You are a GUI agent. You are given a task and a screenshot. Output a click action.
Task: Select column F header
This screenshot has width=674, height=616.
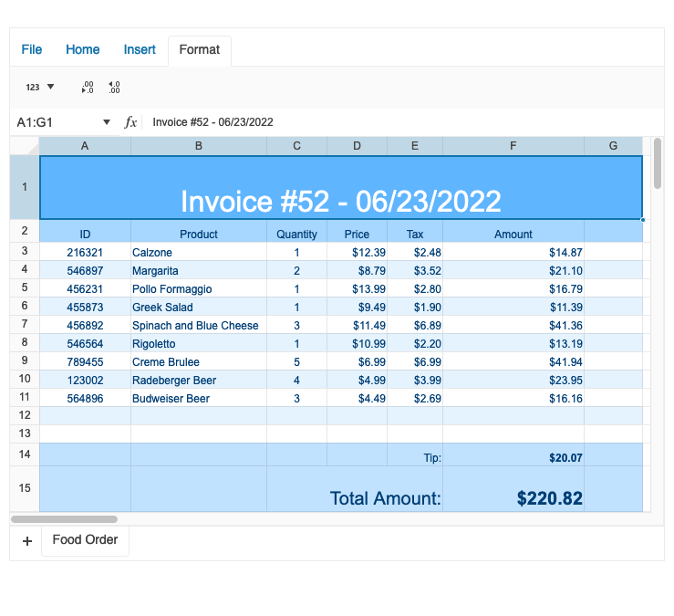513,146
